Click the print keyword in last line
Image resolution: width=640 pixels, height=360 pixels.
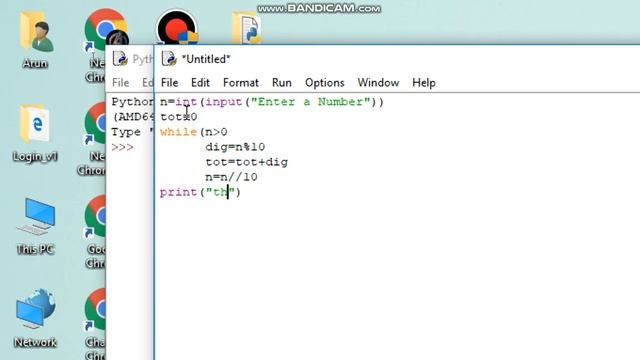[x=178, y=192]
